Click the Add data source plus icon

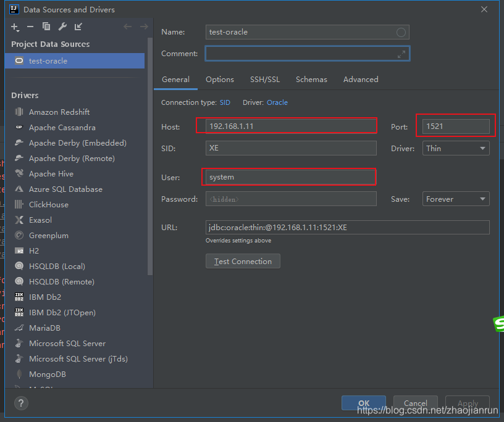(x=14, y=27)
